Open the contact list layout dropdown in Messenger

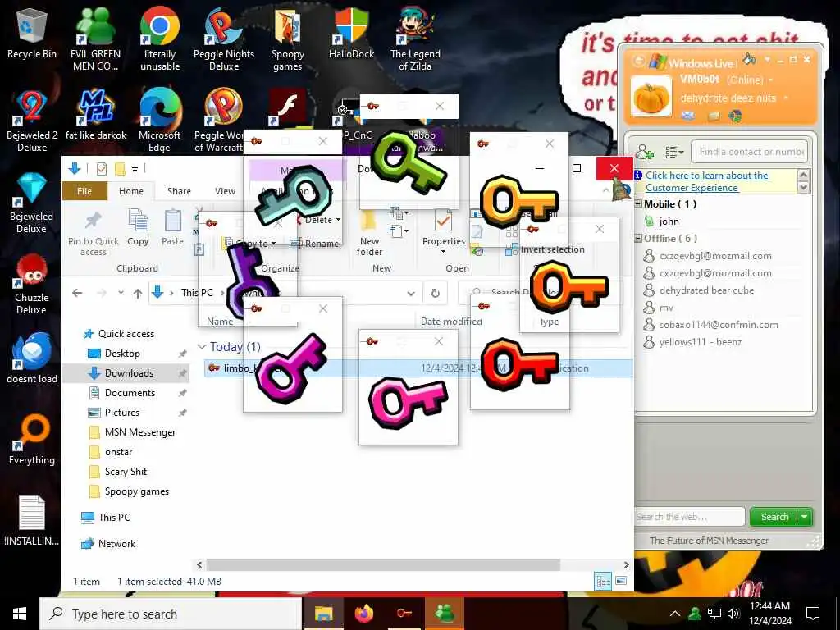click(x=674, y=153)
